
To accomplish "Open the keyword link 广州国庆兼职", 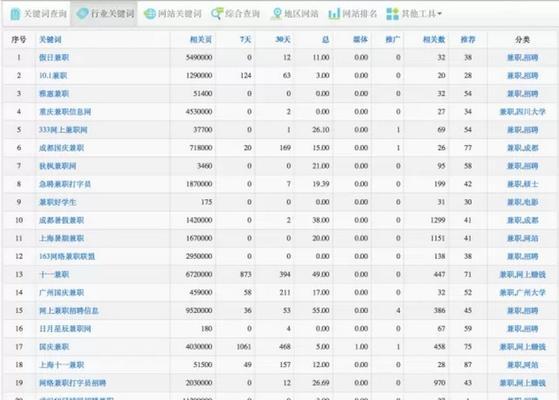I will pos(62,293).
